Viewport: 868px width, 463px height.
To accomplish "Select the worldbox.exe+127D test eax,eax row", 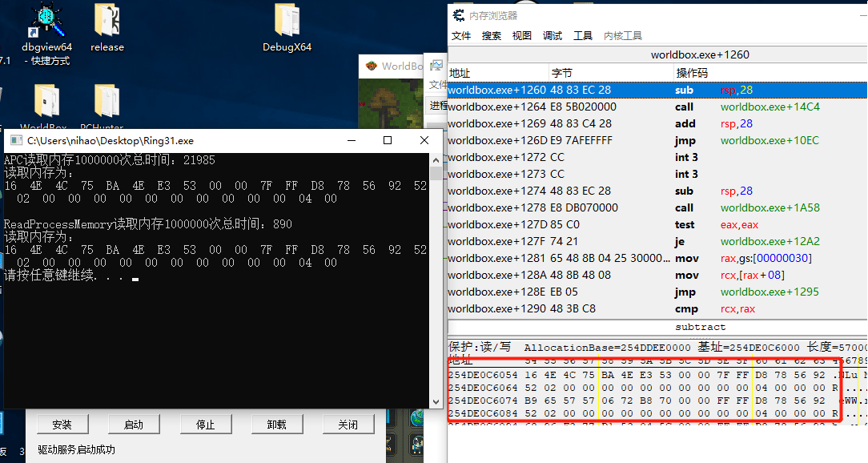I will coord(657,225).
